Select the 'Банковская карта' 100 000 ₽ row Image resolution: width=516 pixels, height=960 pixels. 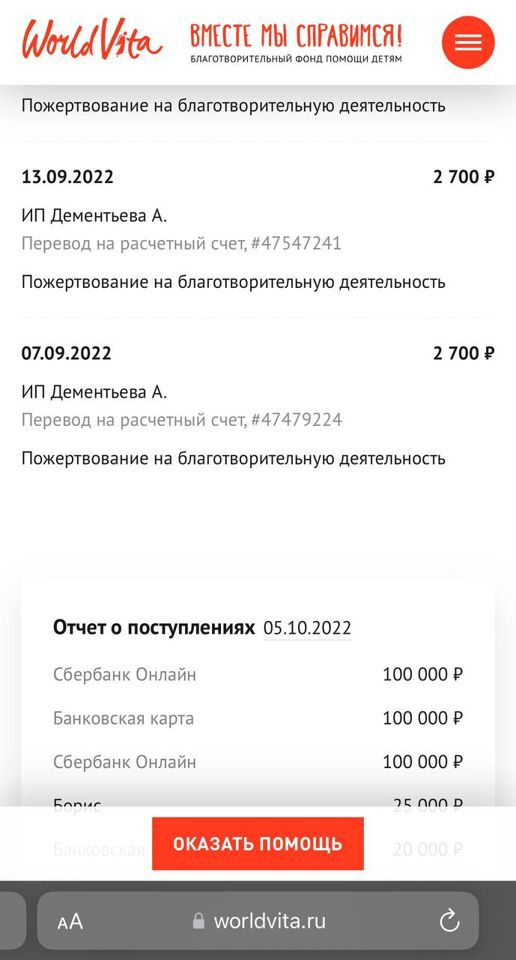coord(258,718)
